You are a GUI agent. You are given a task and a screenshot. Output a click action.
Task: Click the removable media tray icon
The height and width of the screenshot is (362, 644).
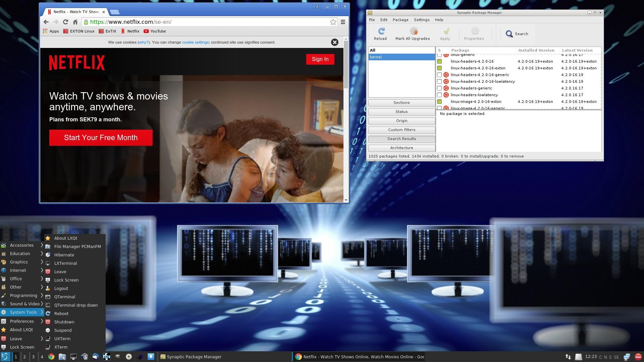[x=579, y=357]
